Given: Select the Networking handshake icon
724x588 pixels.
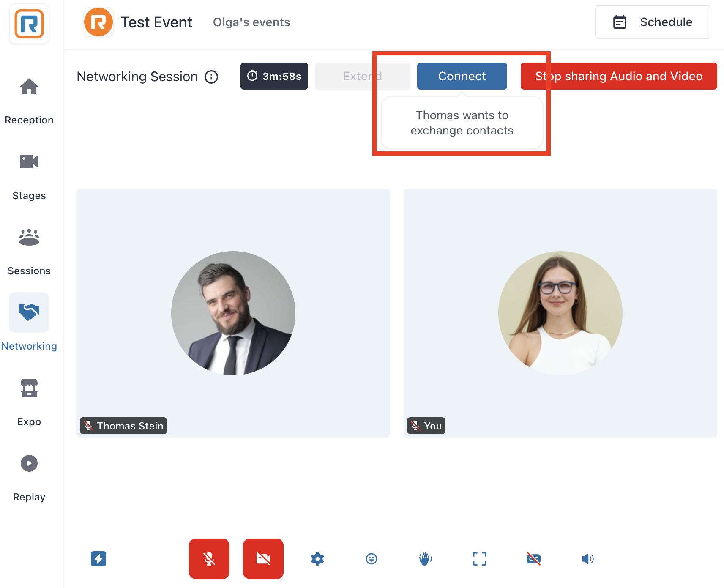Looking at the screenshot, I should pos(29,312).
